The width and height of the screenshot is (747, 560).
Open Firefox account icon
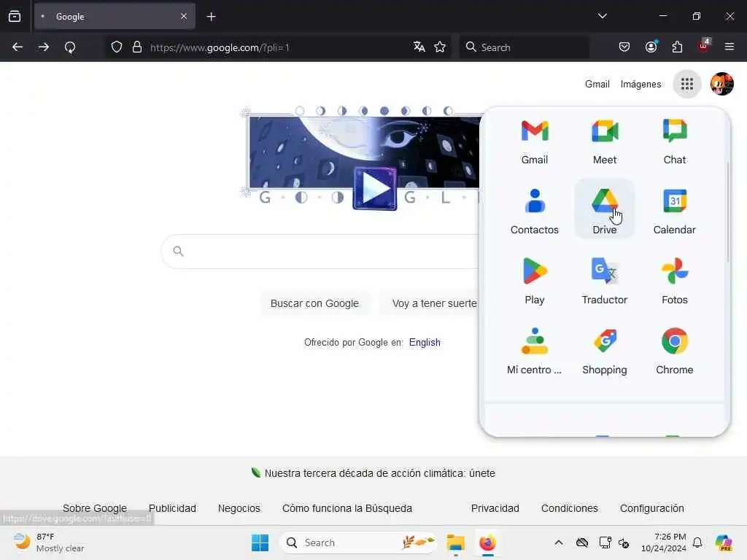[x=651, y=47]
